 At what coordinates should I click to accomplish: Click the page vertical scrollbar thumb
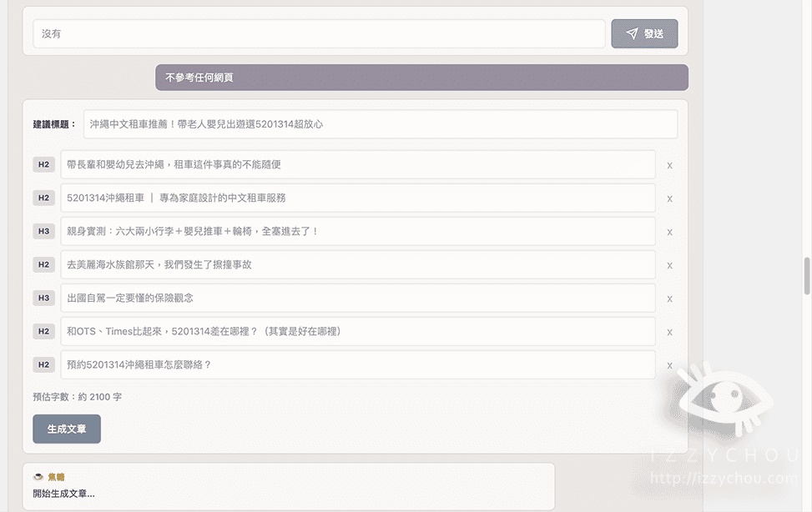[807, 276]
